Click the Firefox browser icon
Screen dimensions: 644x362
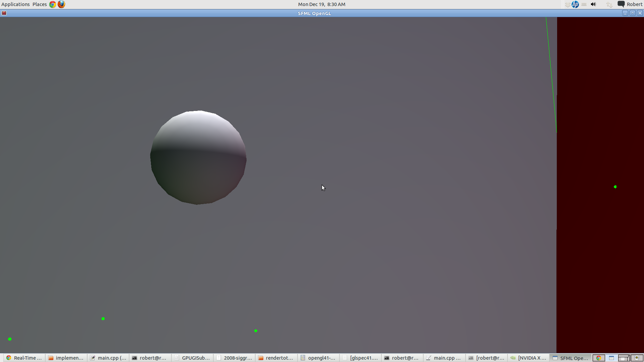[x=62, y=4]
